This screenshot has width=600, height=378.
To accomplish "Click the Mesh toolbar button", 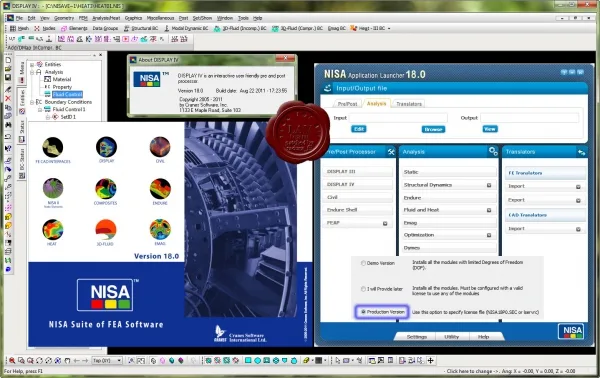I will click(19, 28).
